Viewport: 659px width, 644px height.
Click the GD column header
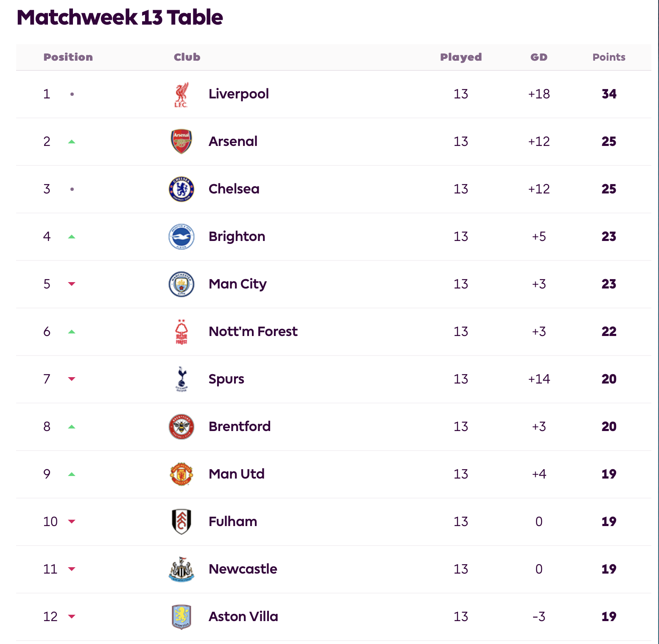point(539,57)
